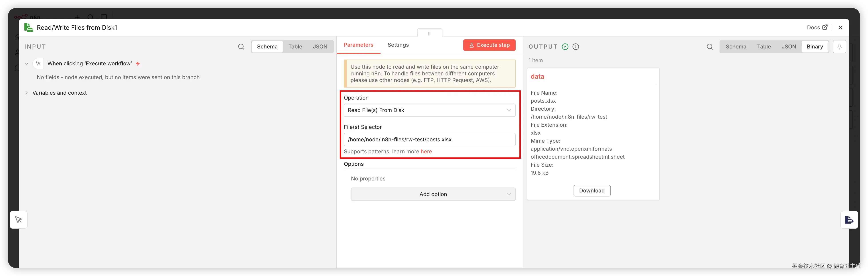Click the INPUT panel search icon

(x=241, y=47)
